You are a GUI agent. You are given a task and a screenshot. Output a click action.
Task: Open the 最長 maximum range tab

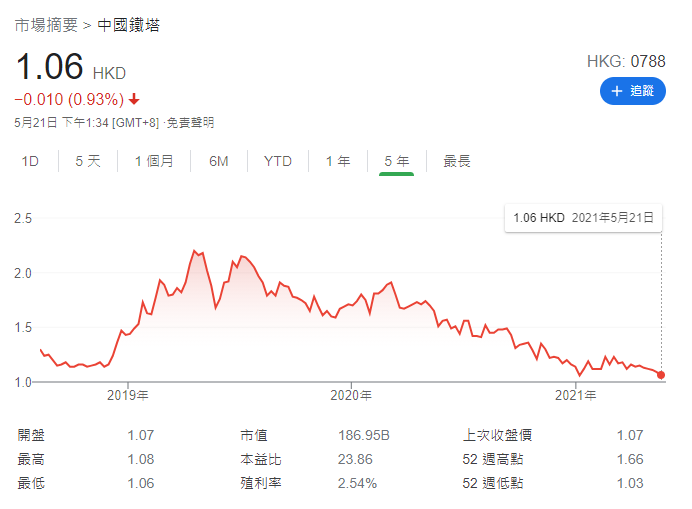(x=457, y=161)
